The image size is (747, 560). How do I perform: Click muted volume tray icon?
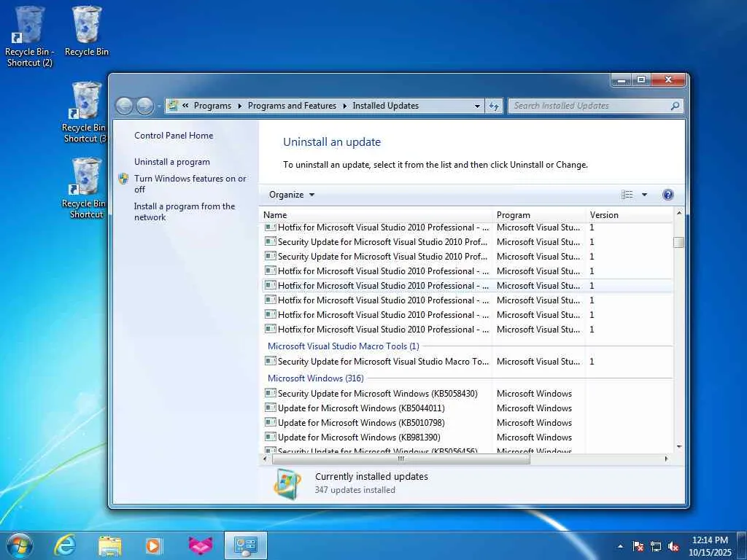click(x=673, y=546)
